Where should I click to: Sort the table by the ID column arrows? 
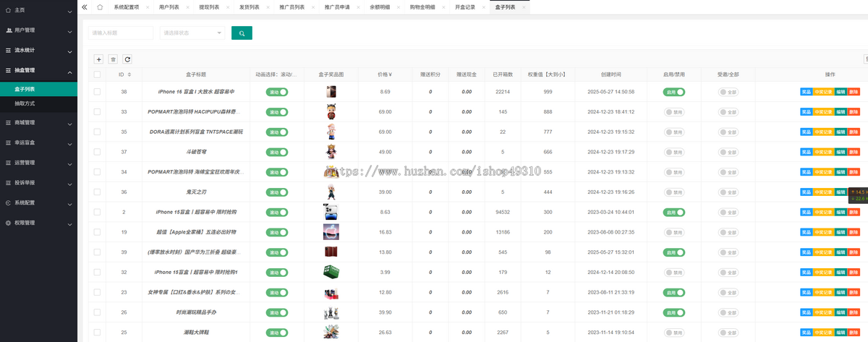(x=129, y=74)
